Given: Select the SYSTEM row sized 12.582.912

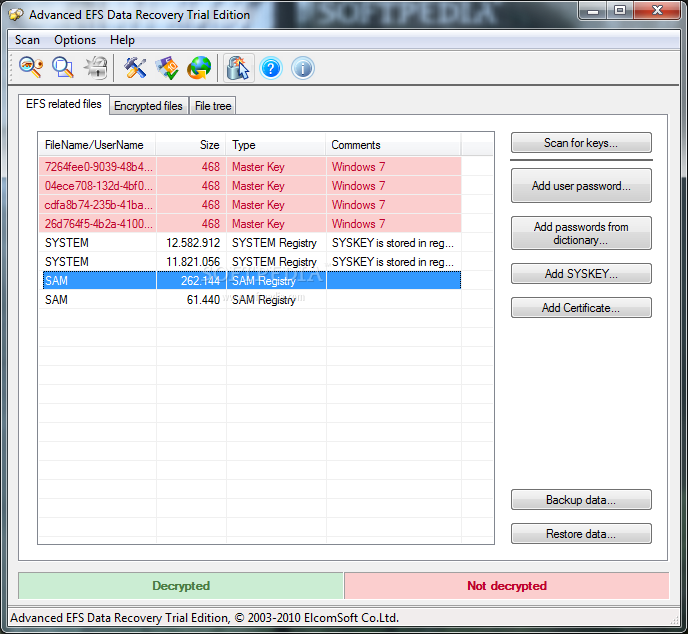Looking at the screenshot, I should 250,243.
